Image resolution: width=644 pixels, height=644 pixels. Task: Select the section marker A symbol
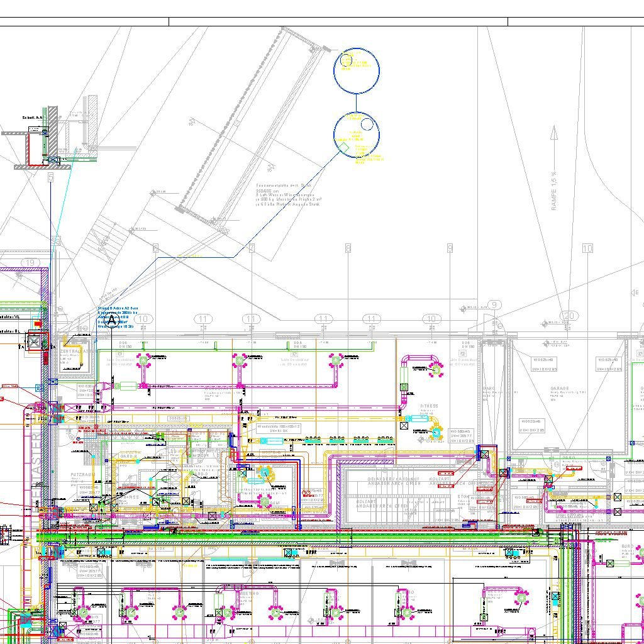112,320
